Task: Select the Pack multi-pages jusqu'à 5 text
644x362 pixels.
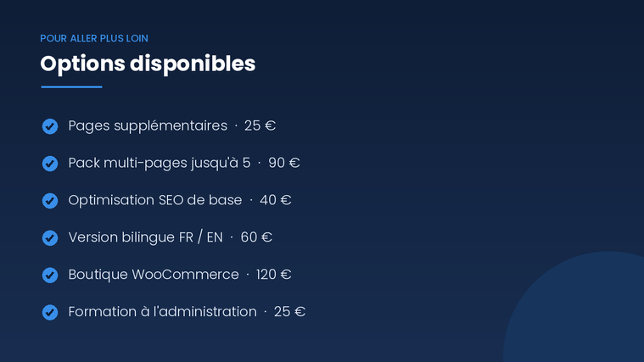Action: tap(160, 164)
